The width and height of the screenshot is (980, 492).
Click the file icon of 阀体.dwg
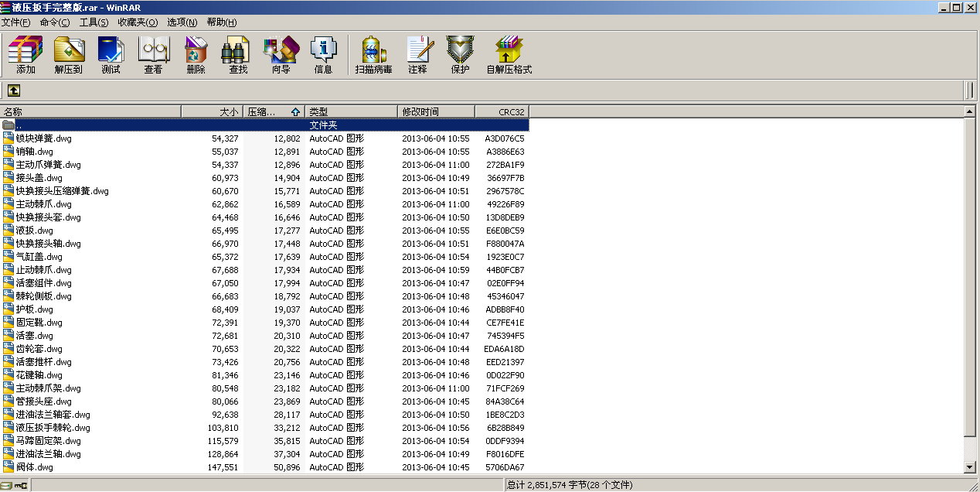[9, 466]
